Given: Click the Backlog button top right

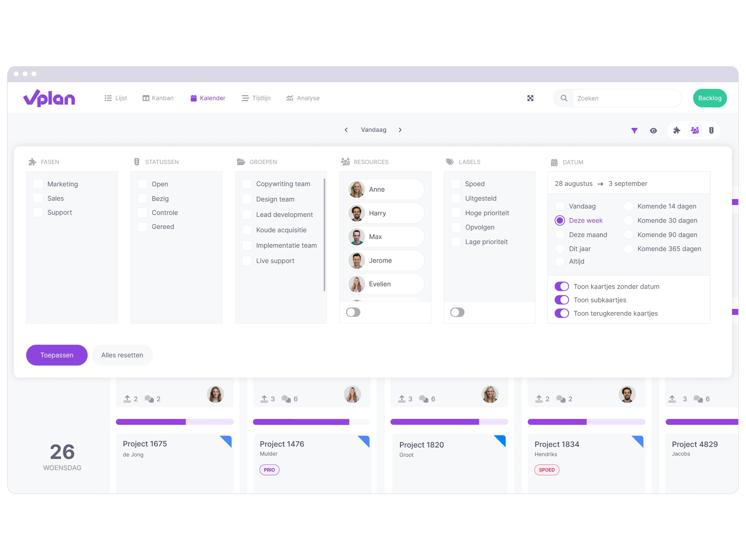Looking at the screenshot, I should 710,98.
